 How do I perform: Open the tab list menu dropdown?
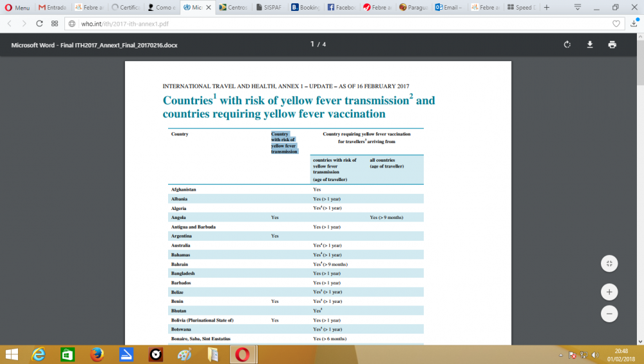(577, 8)
